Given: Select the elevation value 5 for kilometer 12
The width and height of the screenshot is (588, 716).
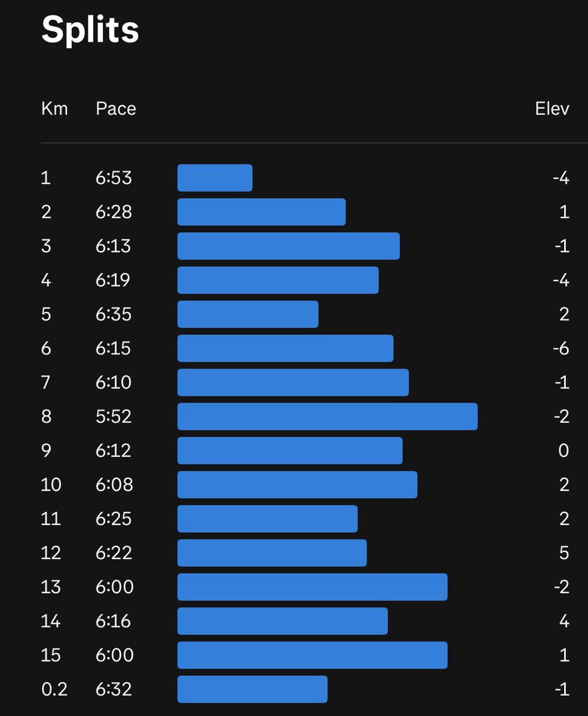Looking at the screenshot, I should tap(564, 553).
